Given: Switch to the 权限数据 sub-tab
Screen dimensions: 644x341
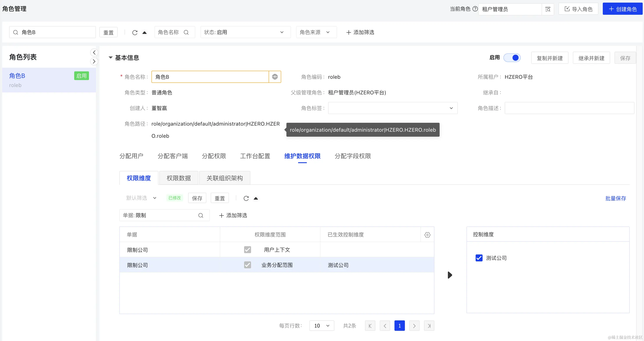Looking at the screenshot, I should 179,178.
